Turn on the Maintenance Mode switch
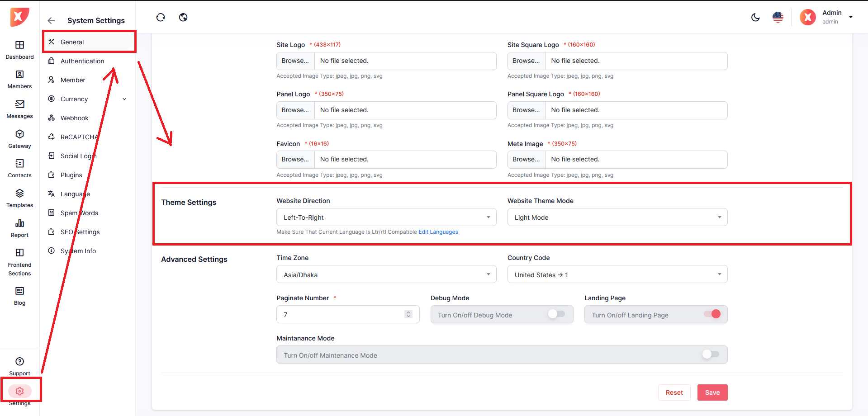 [710, 355]
